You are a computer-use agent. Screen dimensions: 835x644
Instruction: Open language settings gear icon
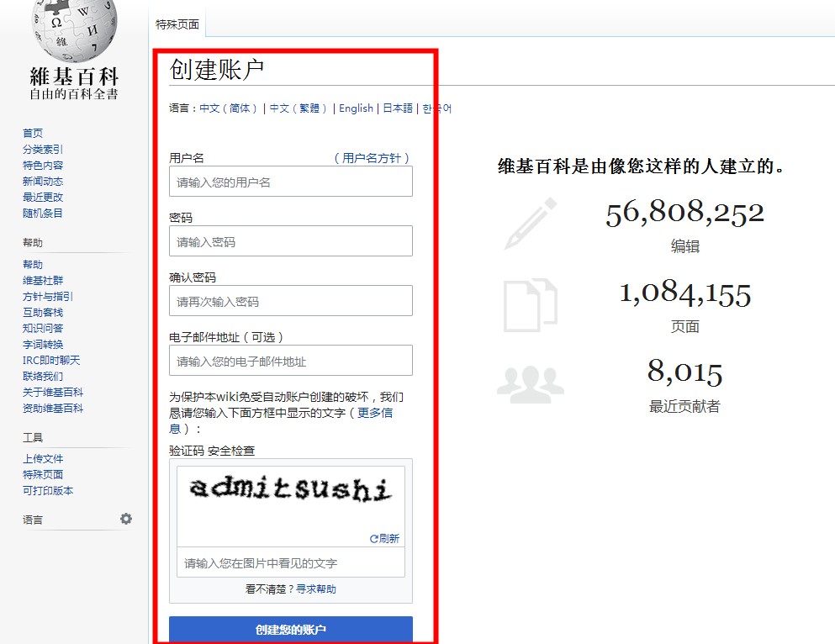click(125, 519)
